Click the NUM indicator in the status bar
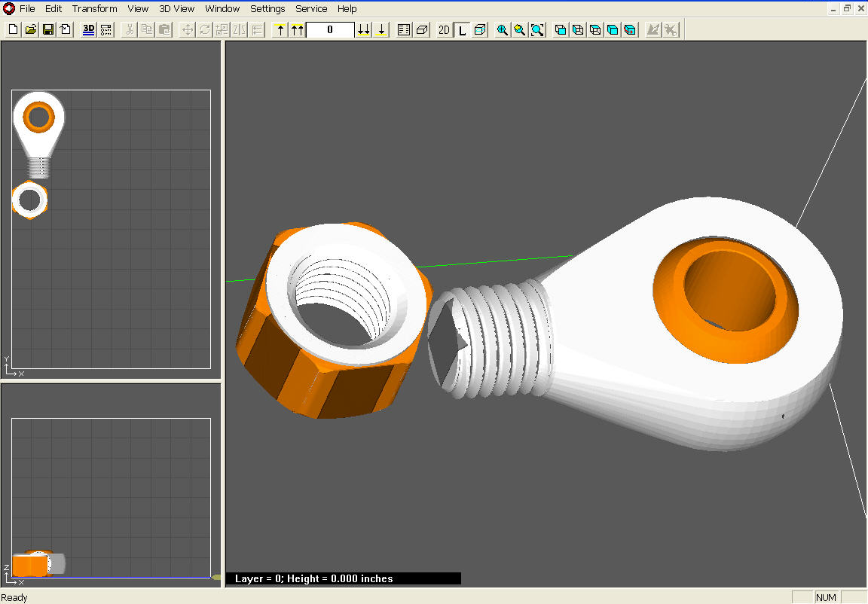 pyautogui.click(x=826, y=597)
